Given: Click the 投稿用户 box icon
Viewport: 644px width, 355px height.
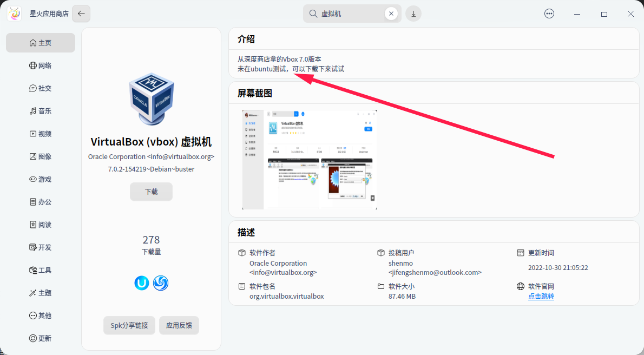Looking at the screenshot, I should point(381,253).
